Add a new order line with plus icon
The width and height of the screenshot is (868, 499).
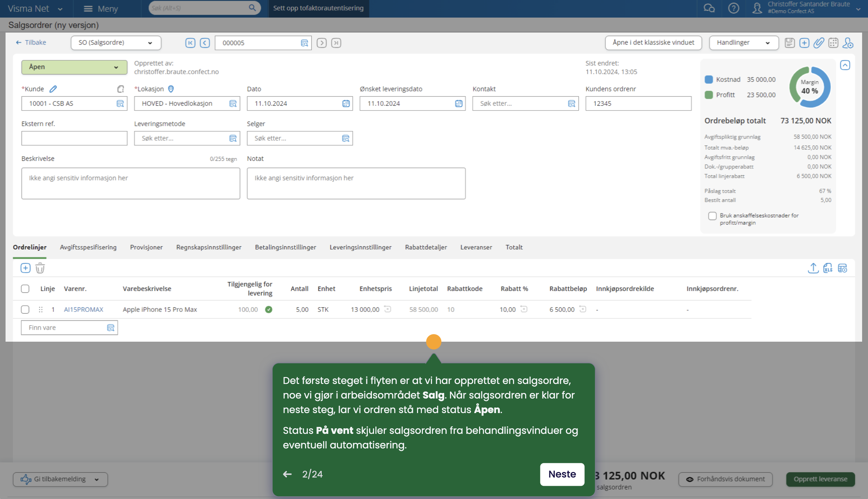[x=25, y=268]
